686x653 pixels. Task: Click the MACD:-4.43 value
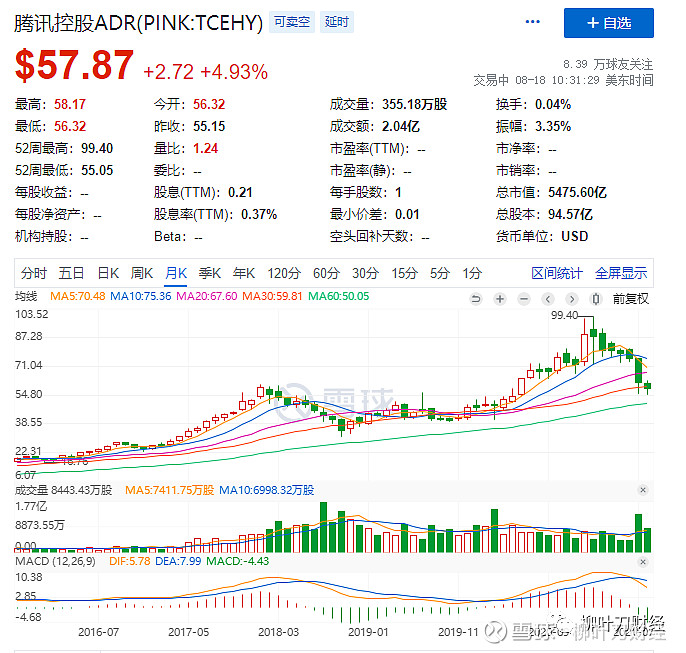coord(238,561)
